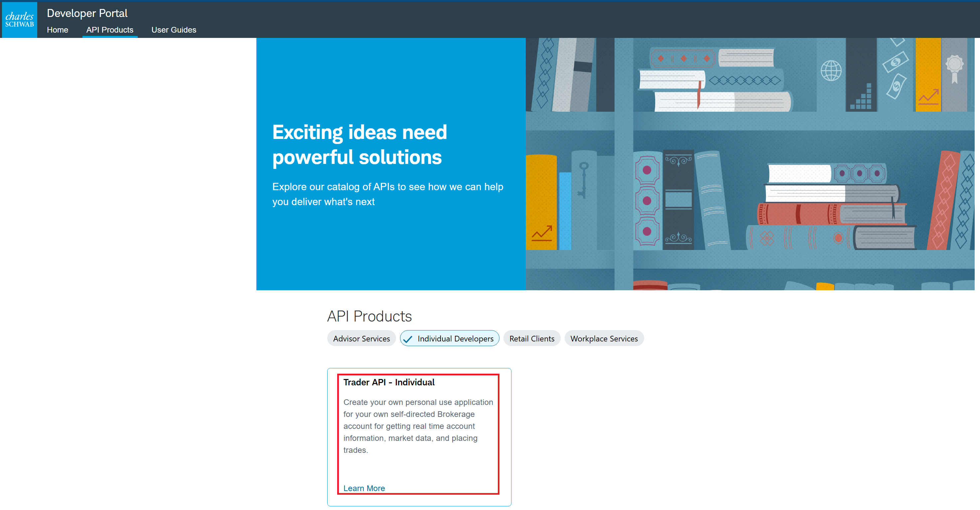
Task: Open the User Guides tab
Action: (174, 30)
